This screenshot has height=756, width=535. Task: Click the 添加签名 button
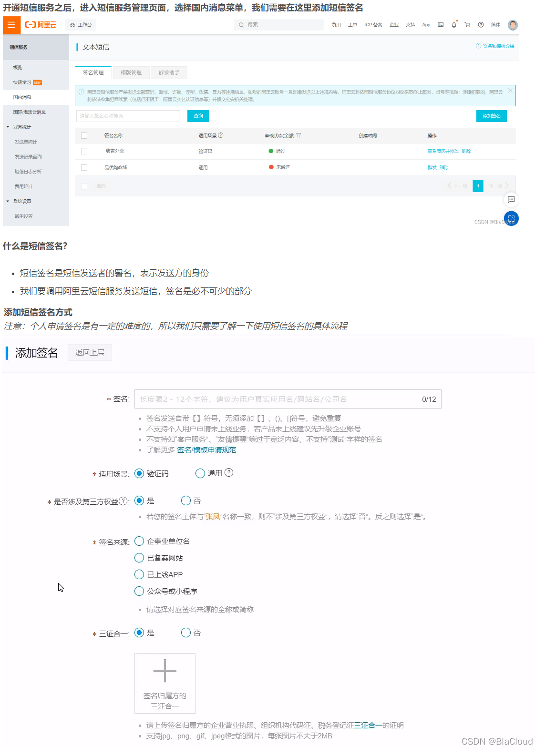[x=491, y=116]
